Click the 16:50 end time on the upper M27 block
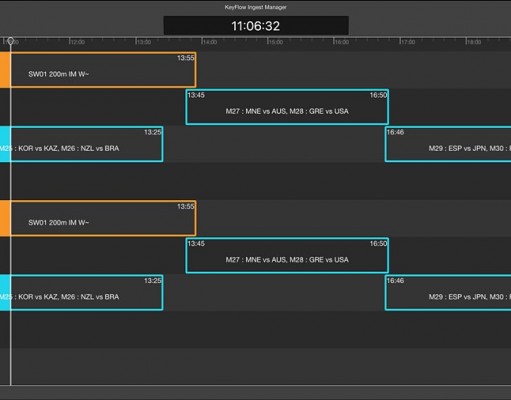This screenshot has height=400, width=511. pos(378,95)
